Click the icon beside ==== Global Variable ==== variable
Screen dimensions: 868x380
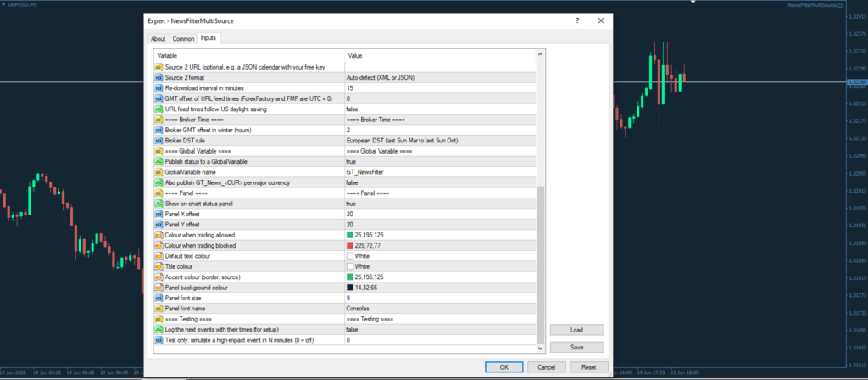(159, 151)
